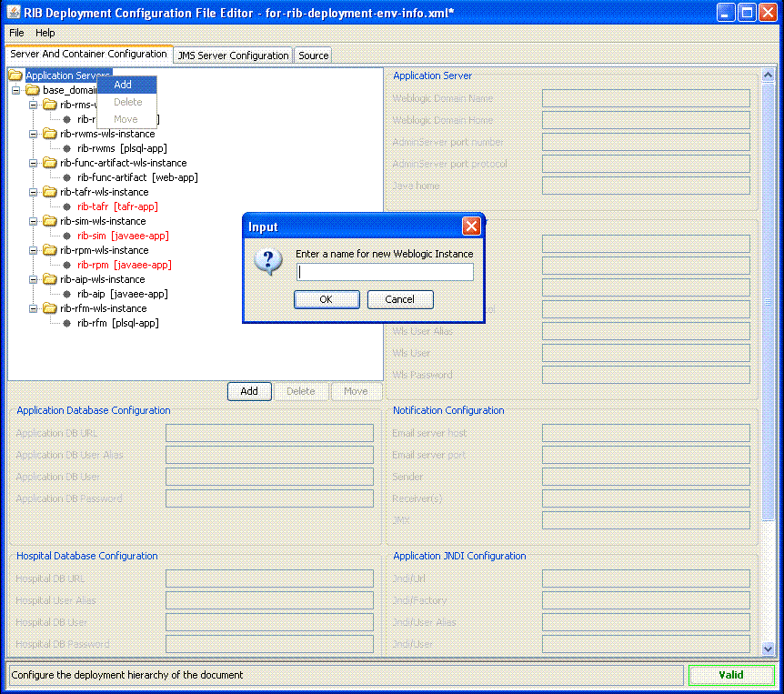This screenshot has width=784, height=694.
Task: Click the Application Servers folder icon
Action: pyautogui.click(x=15, y=75)
